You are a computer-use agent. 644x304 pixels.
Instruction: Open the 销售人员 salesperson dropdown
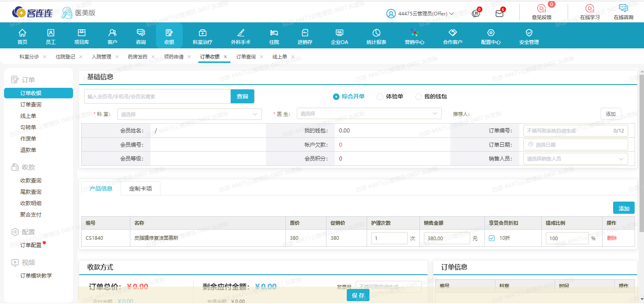(x=575, y=159)
